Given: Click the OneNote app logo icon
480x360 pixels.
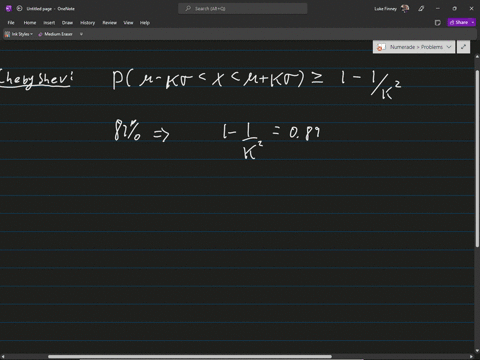Looking at the screenshot, I should [x=9, y=9].
